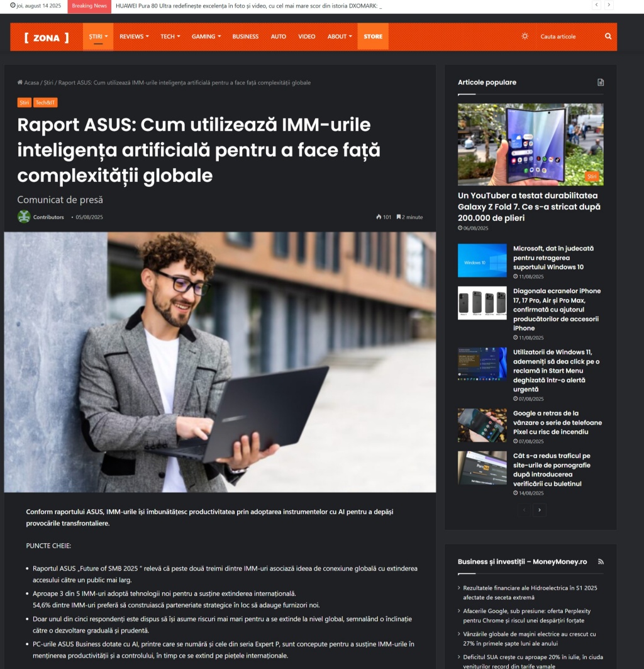Expand the Știri dropdown menu
The height and width of the screenshot is (669, 644).
[98, 37]
